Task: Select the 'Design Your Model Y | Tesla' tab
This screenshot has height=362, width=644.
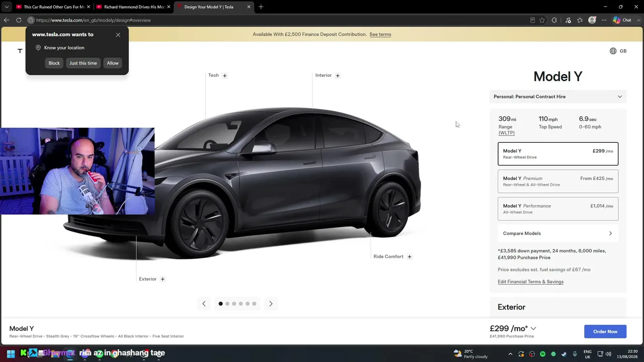Action: coord(213,7)
